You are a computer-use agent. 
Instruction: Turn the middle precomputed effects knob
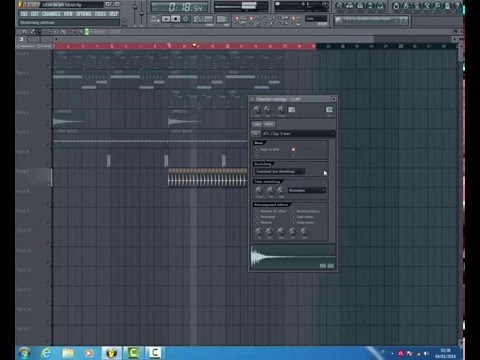tap(281, 232)
